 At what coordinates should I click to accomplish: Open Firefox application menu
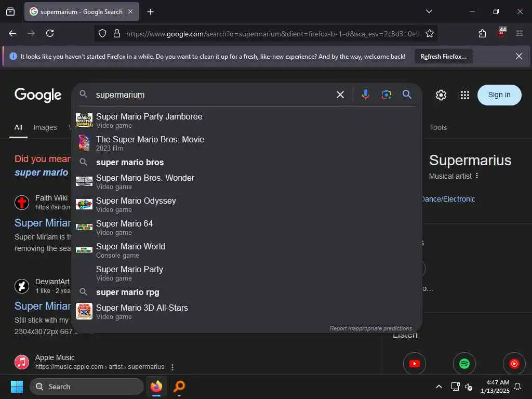click(519, 33)
